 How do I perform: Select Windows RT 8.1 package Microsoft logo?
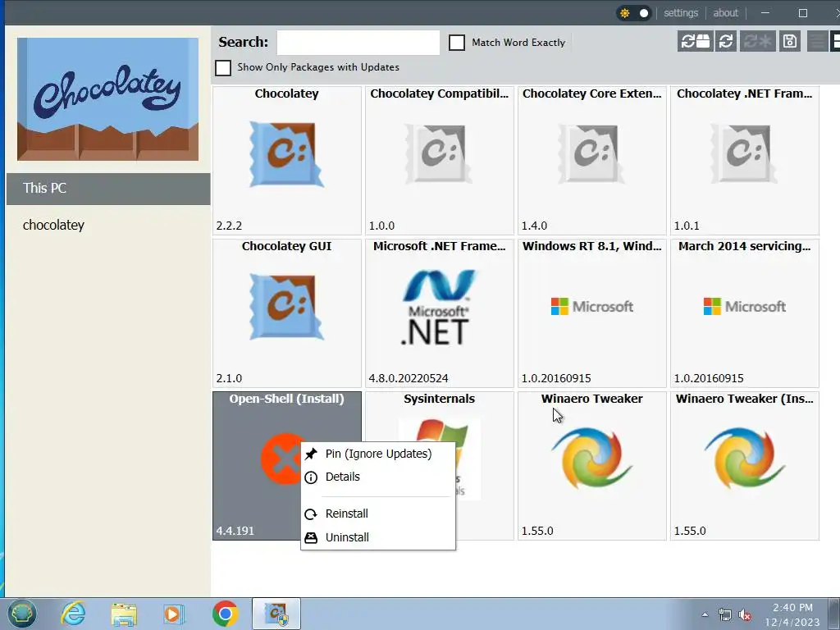592,307
